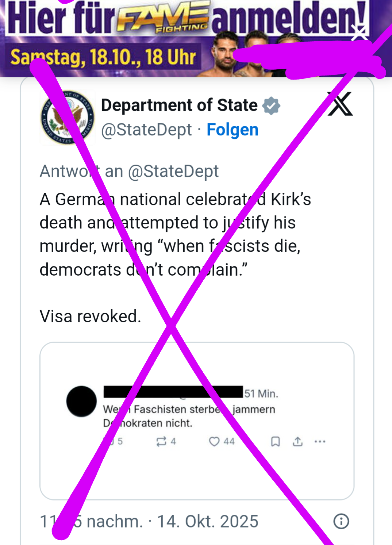Click the heart icon with 44 likes

click(x=214, y=441)
